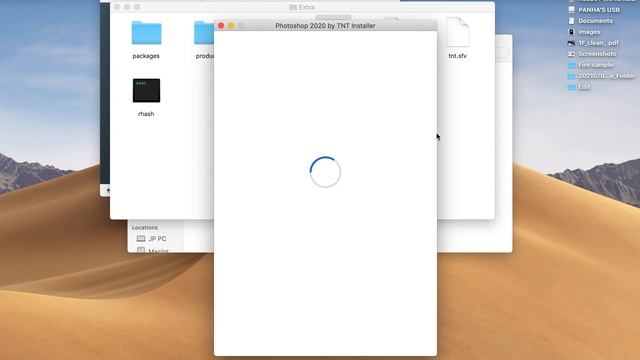640x360 pixels.
Task: Open the Documents item on desktop
Action: 591,21
